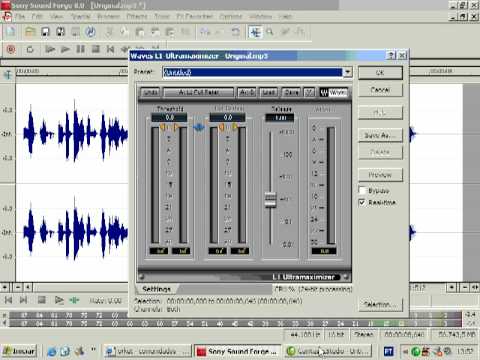The height and width of the screenshot is (360, 480).
Task: Click the left Out Ceiling slider handle
Action: [221, 127]
